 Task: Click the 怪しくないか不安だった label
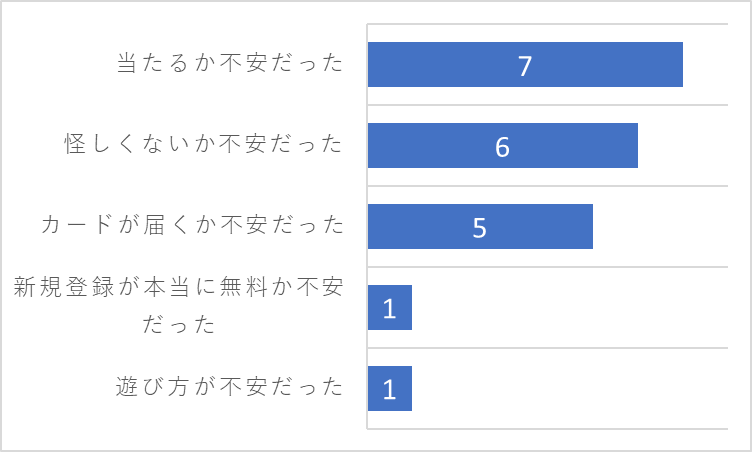pos(204,144)
